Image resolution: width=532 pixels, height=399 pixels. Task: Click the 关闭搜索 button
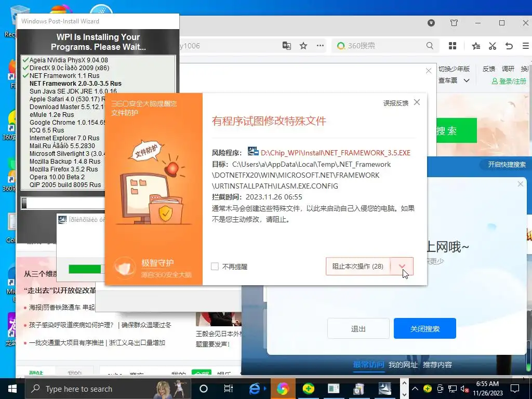pos(425,328)
